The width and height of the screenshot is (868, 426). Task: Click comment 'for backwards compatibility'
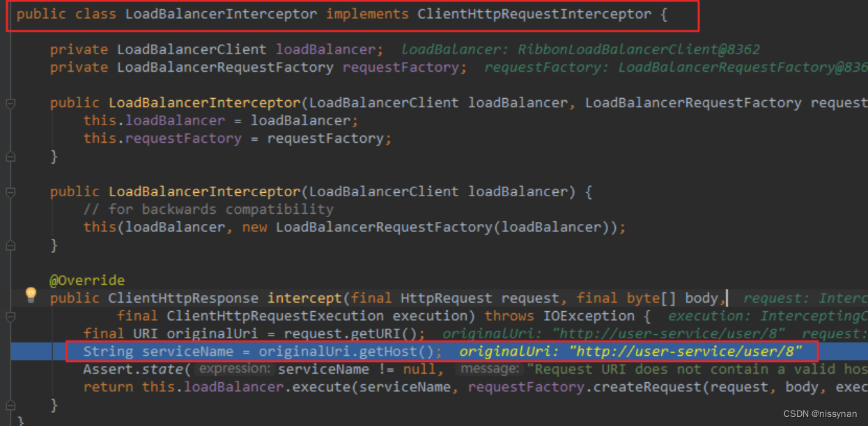pyautogui.click(x=208, y=210)
